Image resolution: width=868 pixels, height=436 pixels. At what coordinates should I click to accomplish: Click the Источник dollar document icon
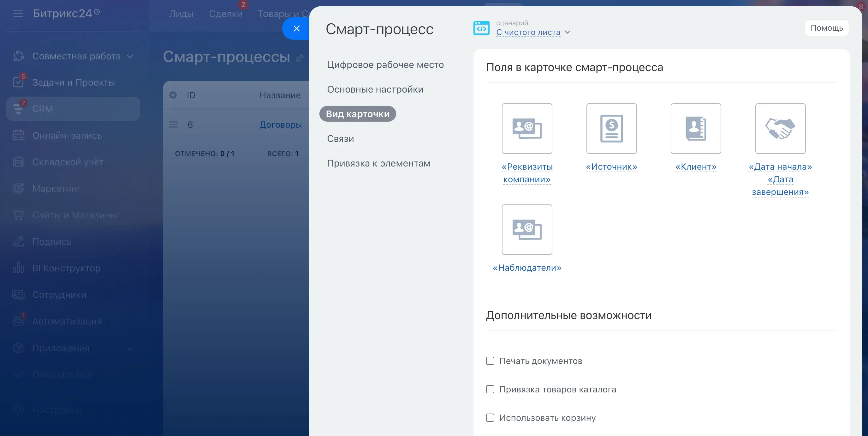(x=611, y=129)
